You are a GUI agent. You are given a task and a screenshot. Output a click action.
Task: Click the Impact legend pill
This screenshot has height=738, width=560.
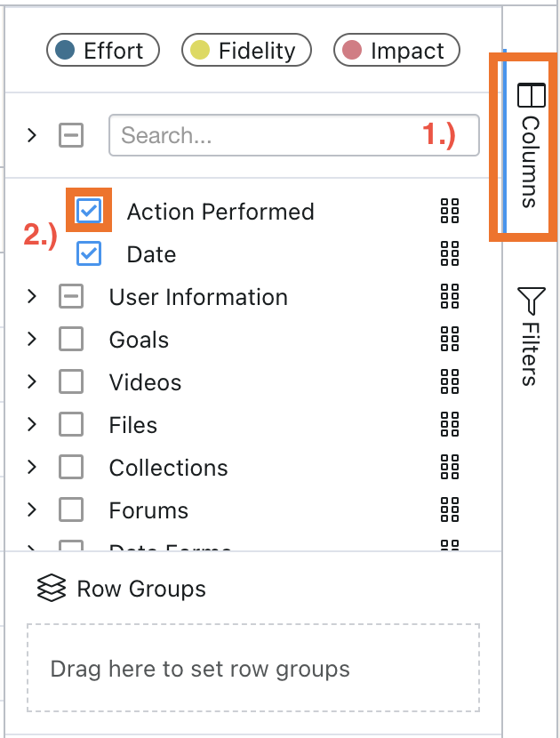coord(396,51)
